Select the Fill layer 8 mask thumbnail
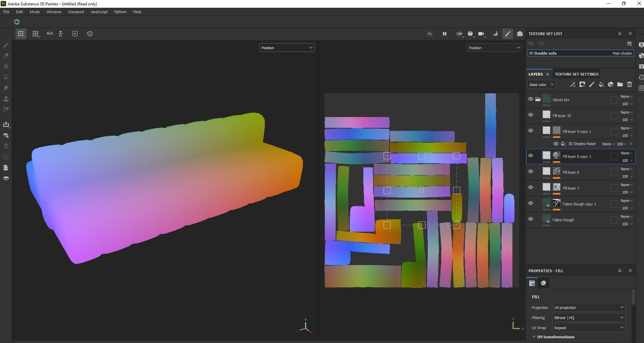 coord(557,171)
